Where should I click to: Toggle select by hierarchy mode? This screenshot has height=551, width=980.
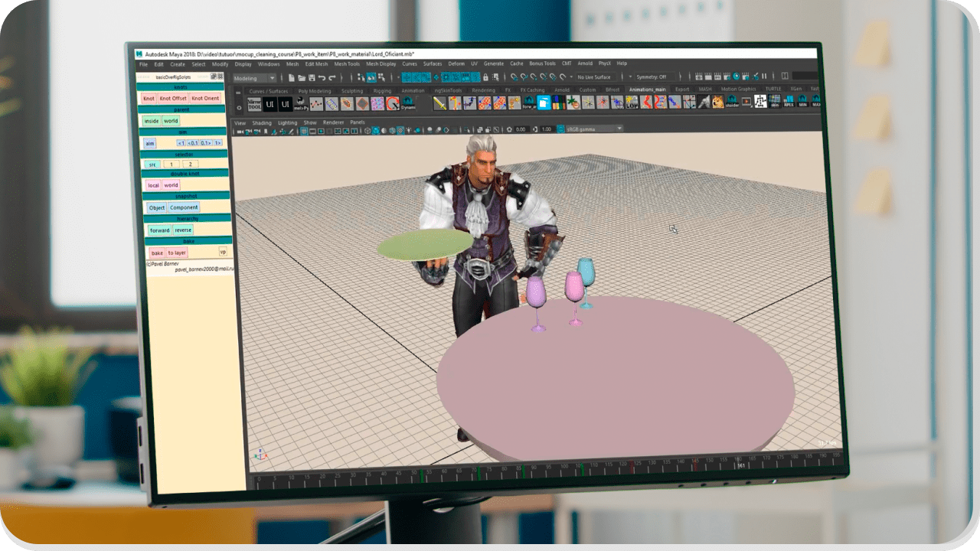(361, 78)
